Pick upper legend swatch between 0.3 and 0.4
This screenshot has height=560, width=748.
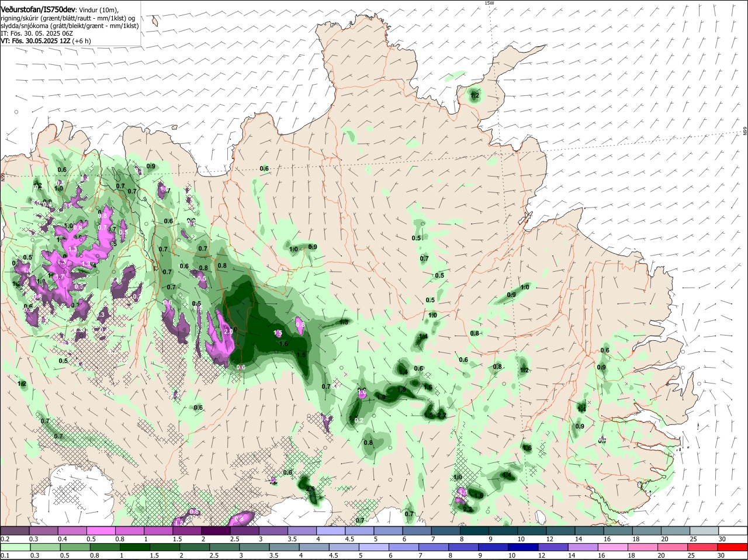[43, 531]
